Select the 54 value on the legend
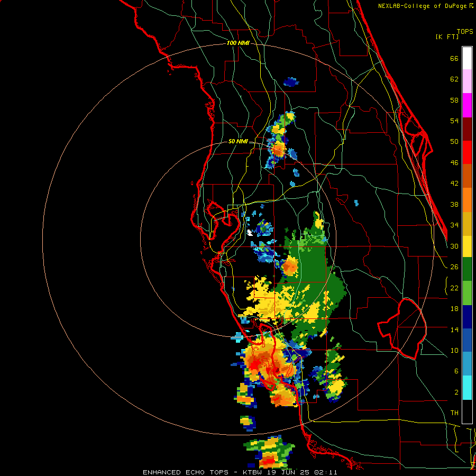The height and width of the screenshot is (476, 476). tap(454, 121)
